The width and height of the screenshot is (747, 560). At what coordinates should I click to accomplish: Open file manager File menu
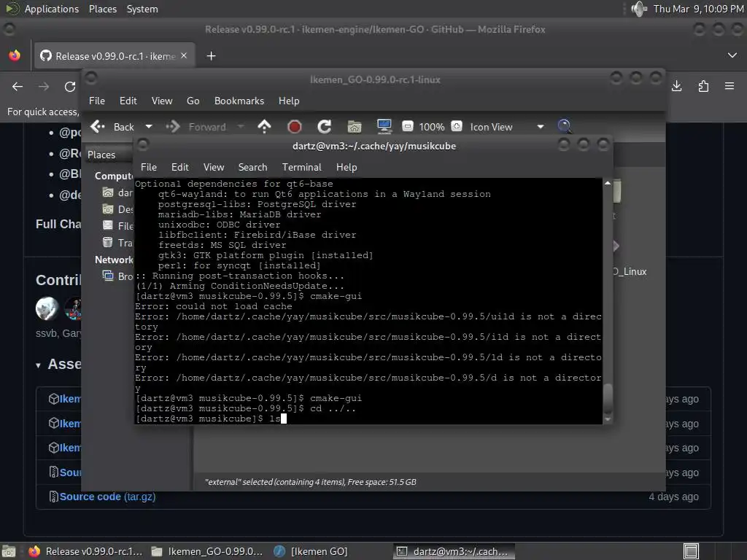(97, 101)
